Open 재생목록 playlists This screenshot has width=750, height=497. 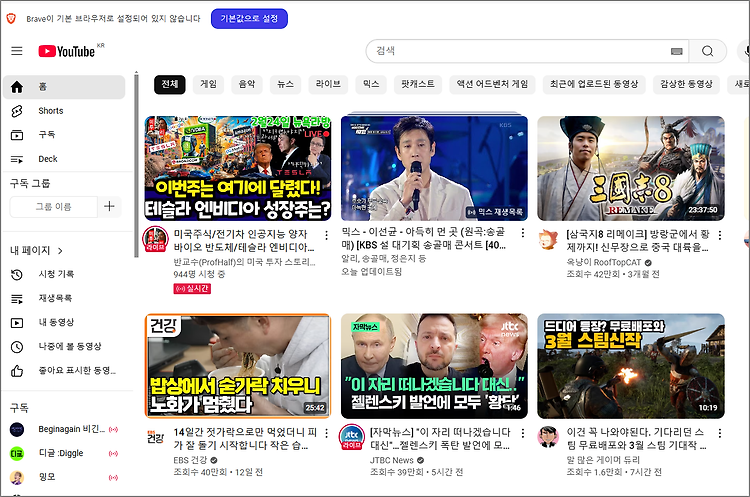click(64, 298)
